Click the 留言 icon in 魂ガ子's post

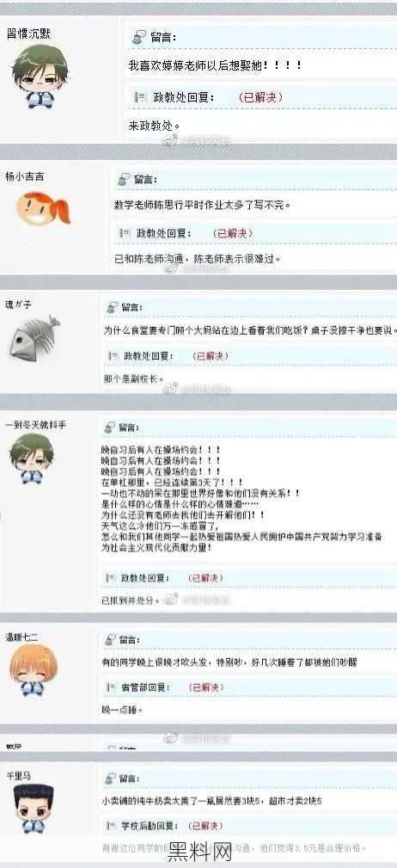(113, 306)
